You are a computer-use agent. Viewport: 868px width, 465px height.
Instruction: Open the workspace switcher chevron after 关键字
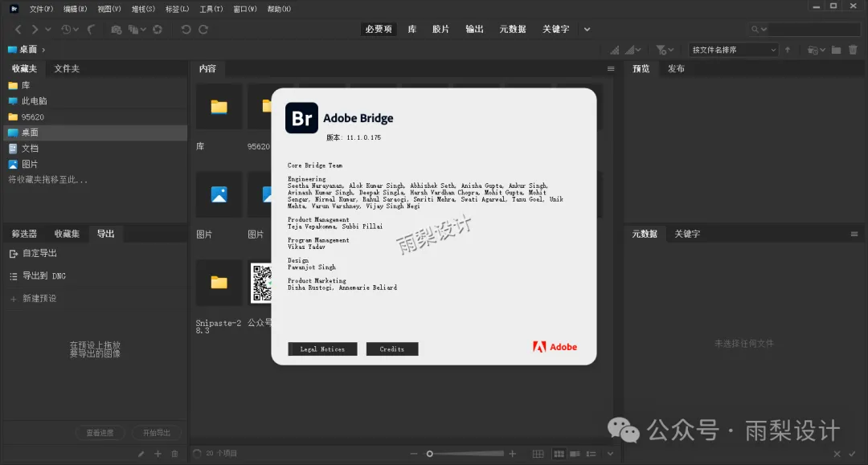click(587, 29)
